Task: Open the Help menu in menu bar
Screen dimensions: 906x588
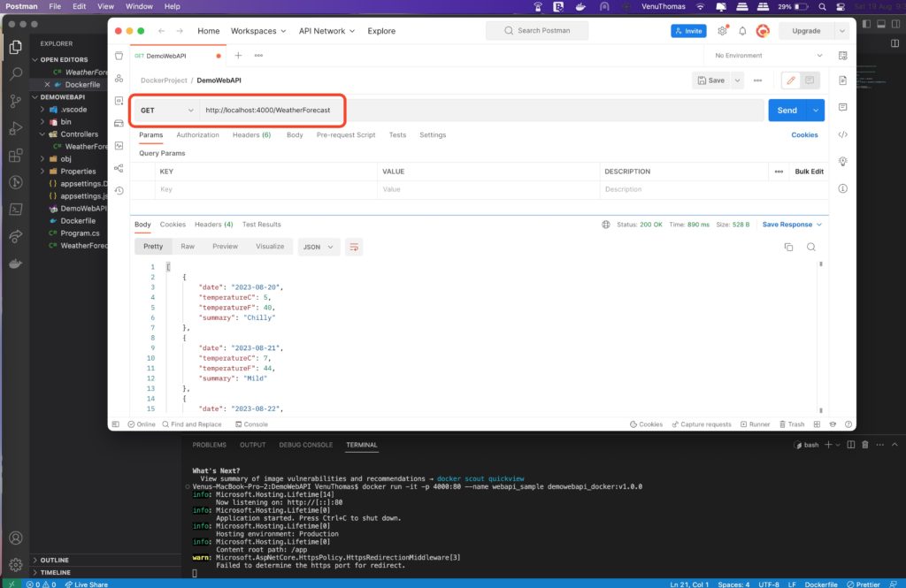Action: coord(173,6)
